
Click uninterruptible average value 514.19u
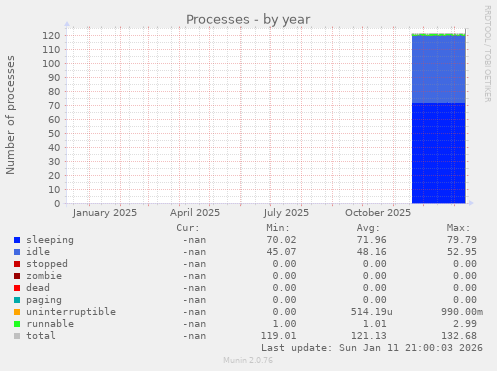372,312
